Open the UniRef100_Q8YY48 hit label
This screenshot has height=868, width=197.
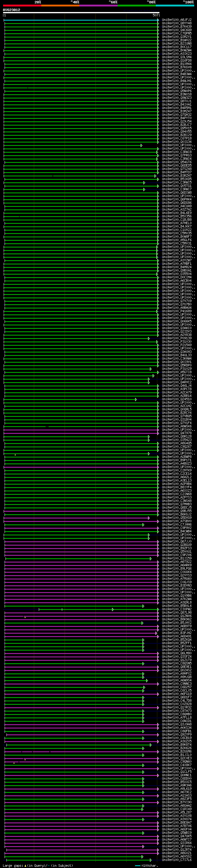177,23
